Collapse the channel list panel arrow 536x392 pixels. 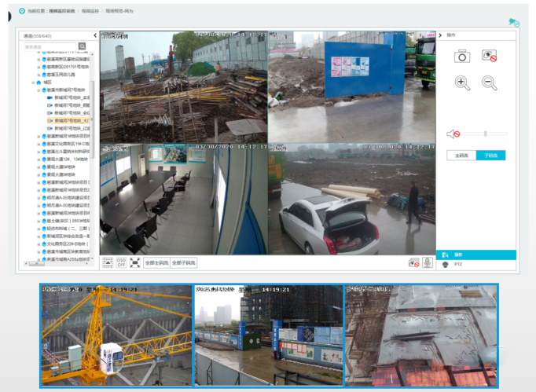[x=94, y=35]
